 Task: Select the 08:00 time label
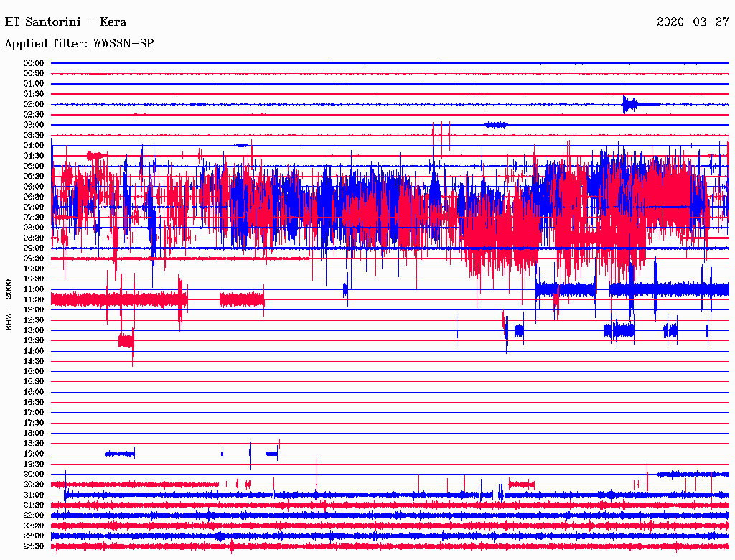34,228
